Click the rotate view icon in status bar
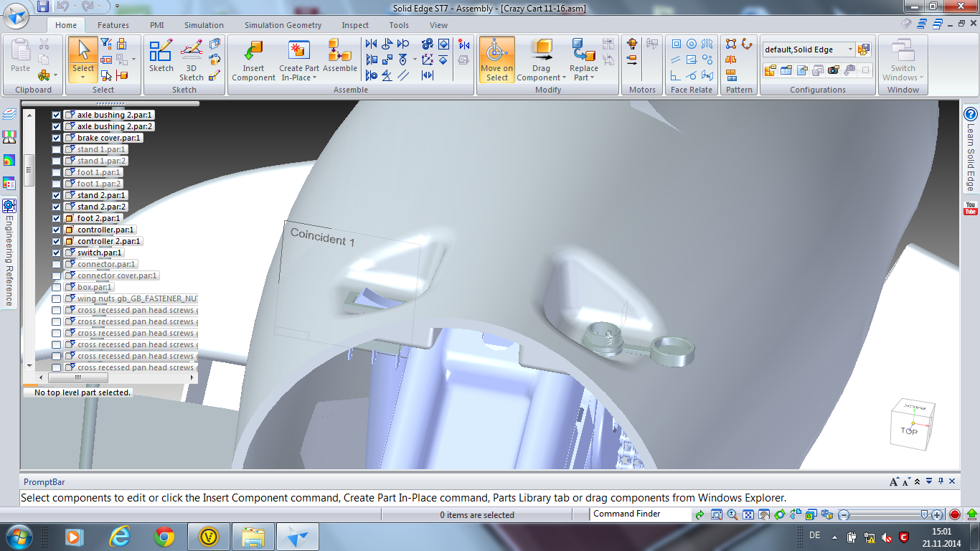This screenshot has width=980, height=551. point(780,514)
